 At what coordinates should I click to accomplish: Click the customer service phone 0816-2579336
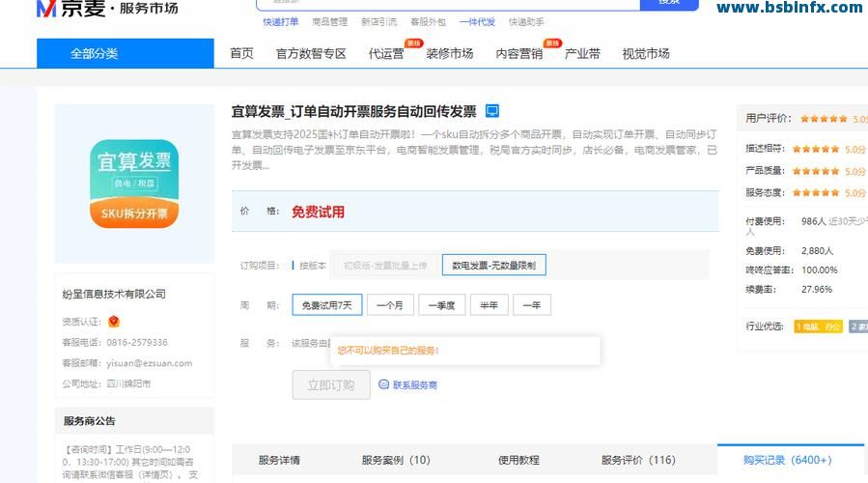pyautogui.click(x=137, y=342)
